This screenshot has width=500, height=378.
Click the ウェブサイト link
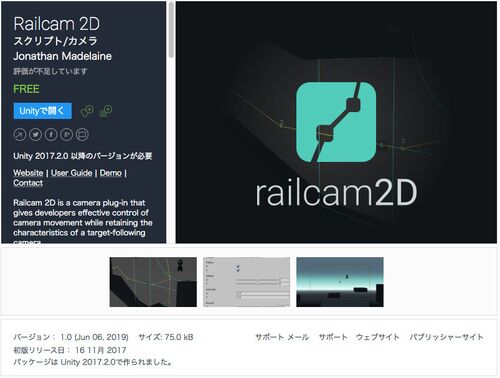[378, 337]
